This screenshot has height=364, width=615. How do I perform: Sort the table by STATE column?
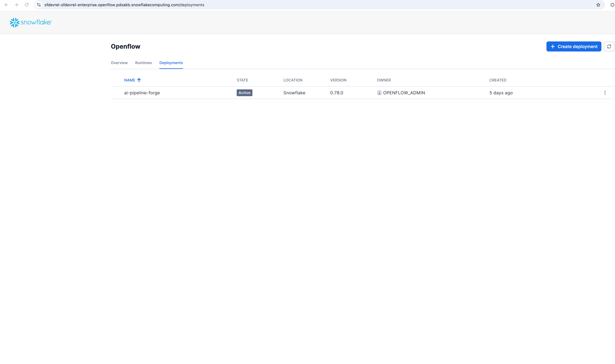pos(242,80)
